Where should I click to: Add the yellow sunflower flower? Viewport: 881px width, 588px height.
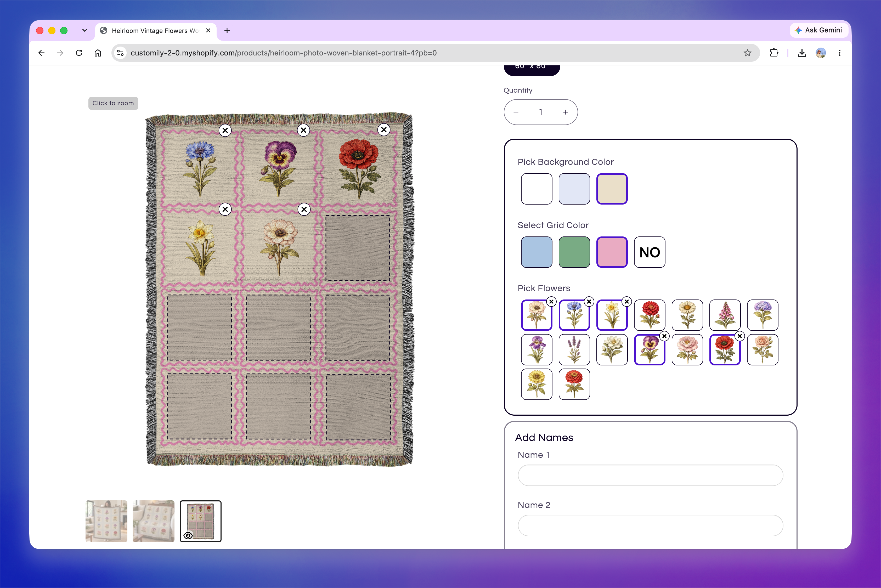click(536, 384)
